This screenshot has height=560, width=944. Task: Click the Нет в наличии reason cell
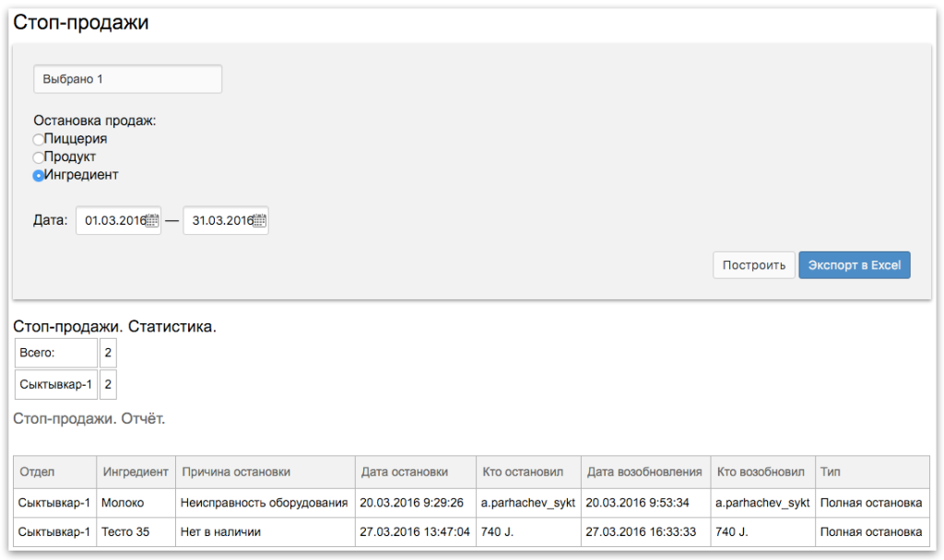tap(265, 532)
